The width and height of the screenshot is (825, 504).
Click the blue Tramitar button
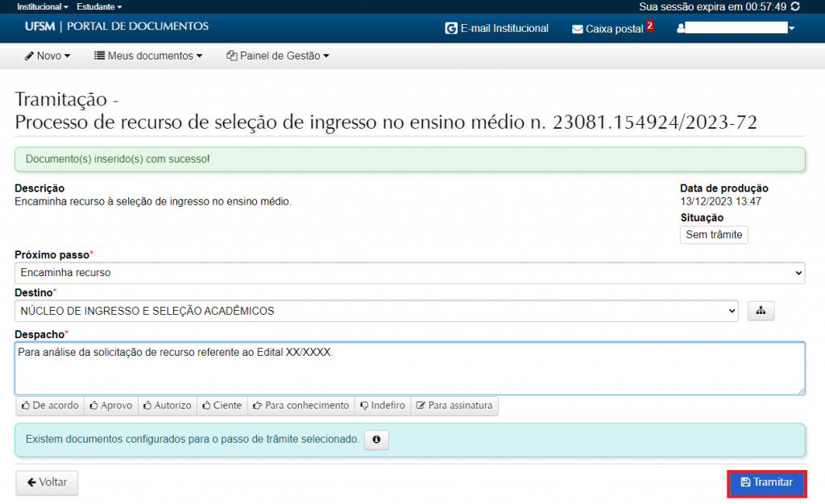pyautogui.click(x=766, y=483)
